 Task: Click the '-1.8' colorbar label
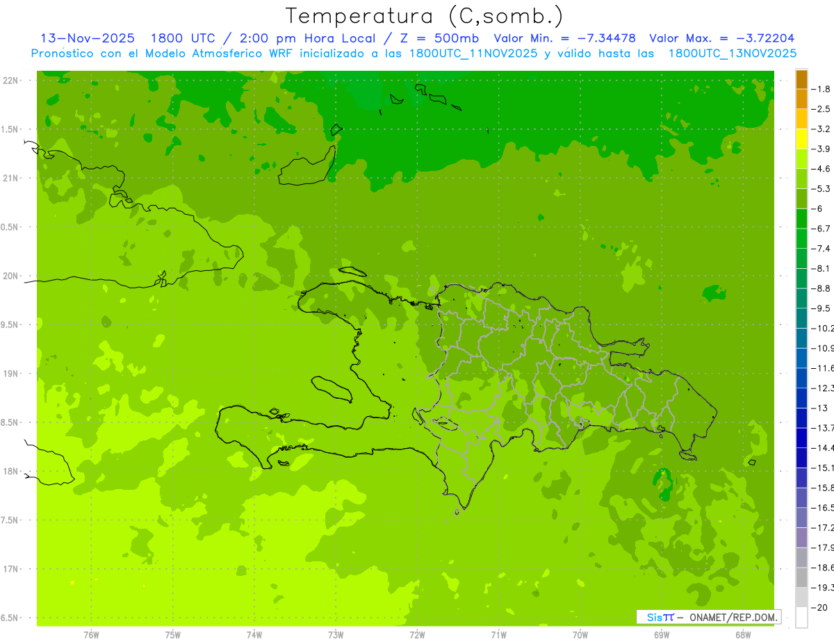[x=822, y=89]
